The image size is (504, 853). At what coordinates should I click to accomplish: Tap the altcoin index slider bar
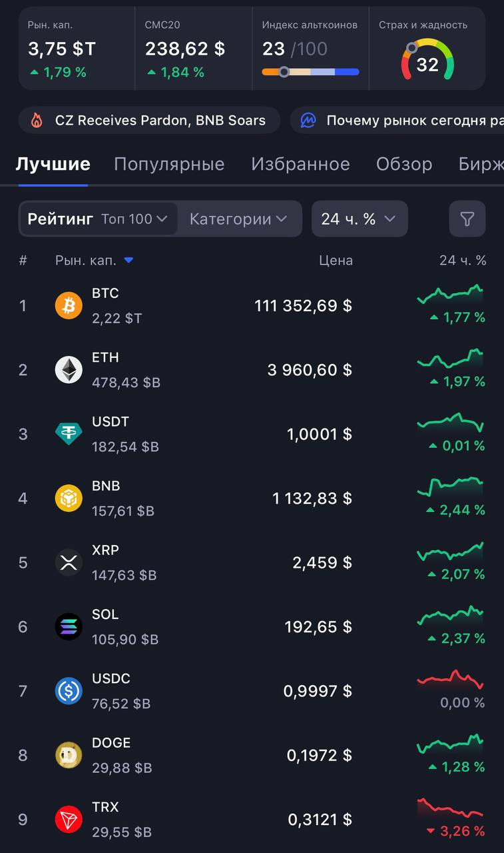pyautogui.click(x=310, y=72)
